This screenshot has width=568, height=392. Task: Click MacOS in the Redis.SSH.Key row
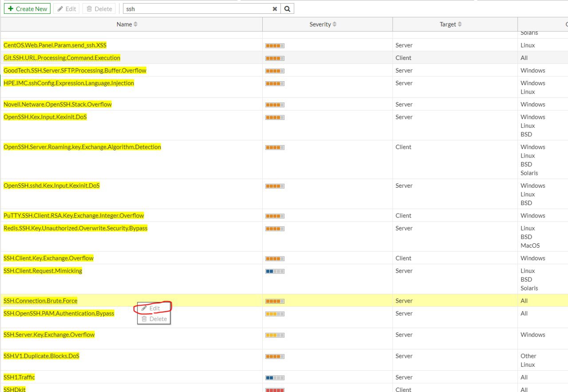530,245
